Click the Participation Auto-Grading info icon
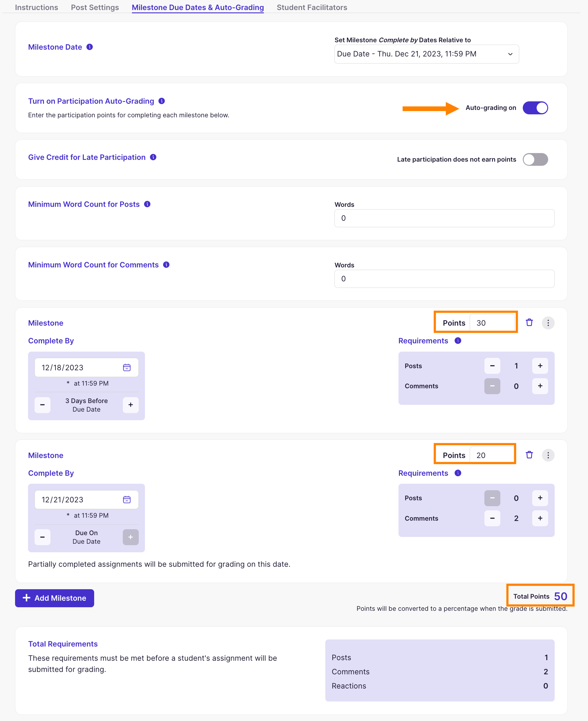Screen dimensions: 588x721 pos(161,101)
